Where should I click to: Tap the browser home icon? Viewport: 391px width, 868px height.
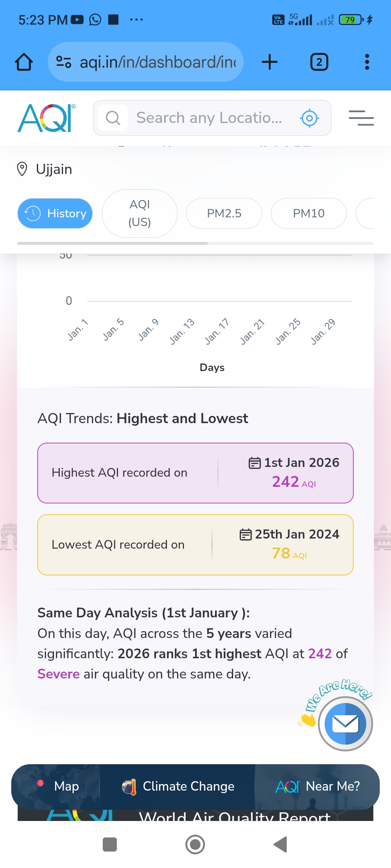(x=24, y=62)
